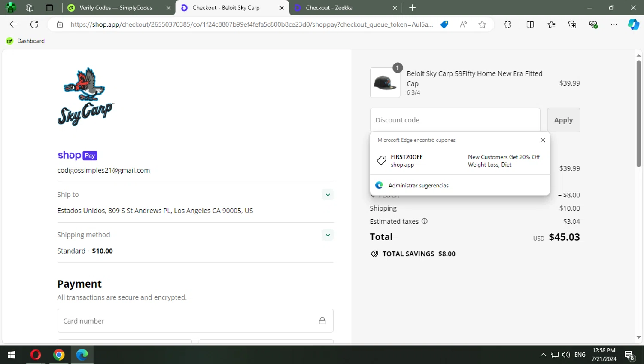Click the page vertical scrollbar
644x364 pixels.
[638, 113]
